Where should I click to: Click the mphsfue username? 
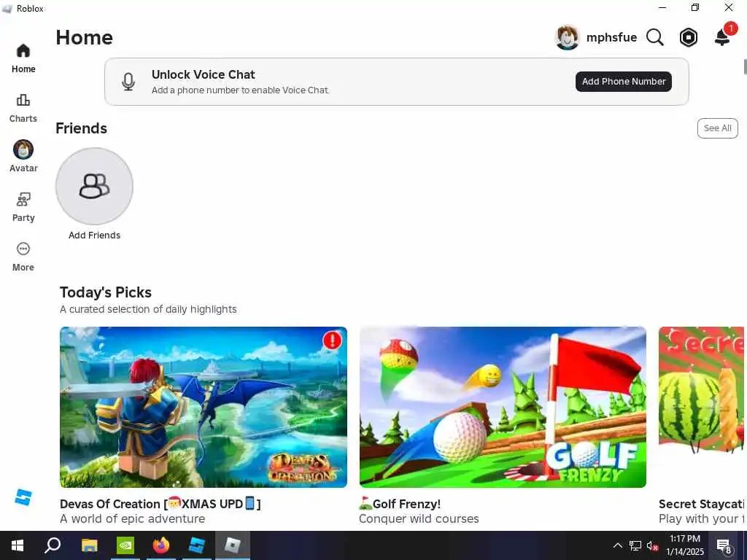tap(611, 37)
